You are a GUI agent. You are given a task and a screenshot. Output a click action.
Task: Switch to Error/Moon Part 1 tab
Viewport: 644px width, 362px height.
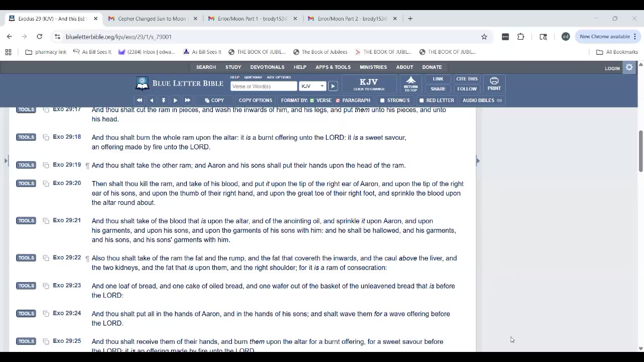253,19
